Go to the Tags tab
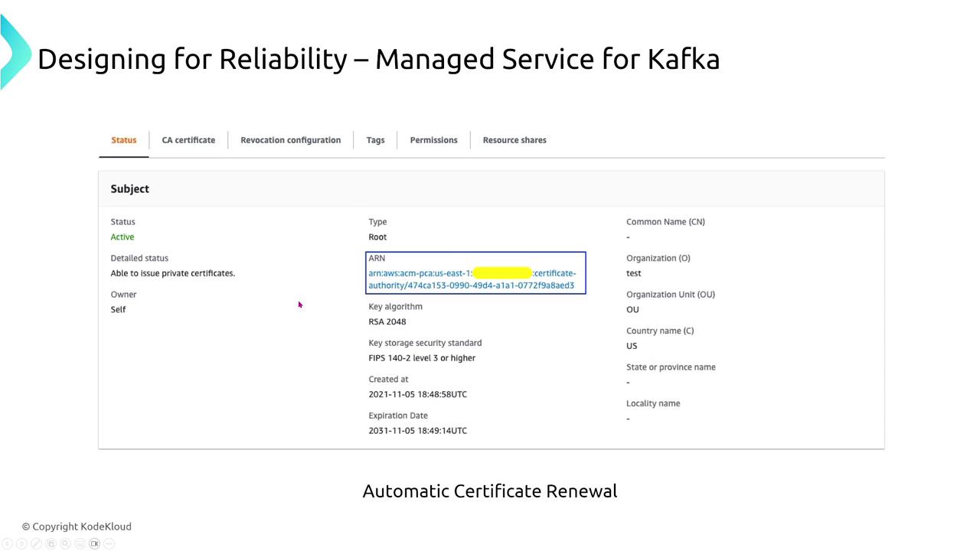 (375, 140)
